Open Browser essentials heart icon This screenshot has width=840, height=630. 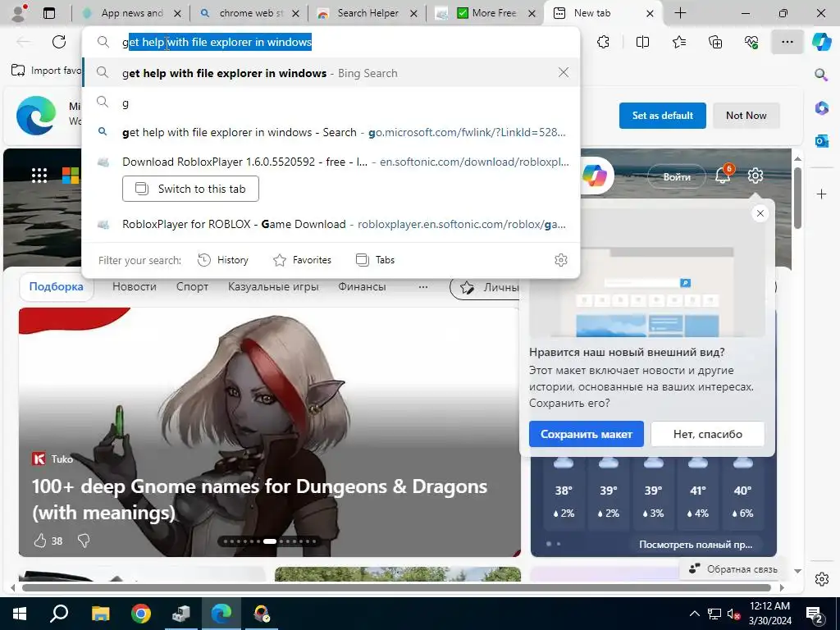(751, 42)
